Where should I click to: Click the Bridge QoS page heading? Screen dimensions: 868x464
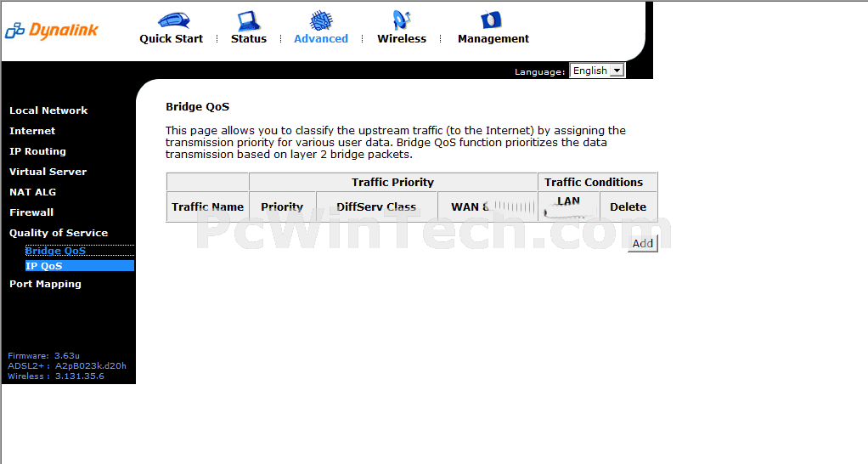click(198, 107)
